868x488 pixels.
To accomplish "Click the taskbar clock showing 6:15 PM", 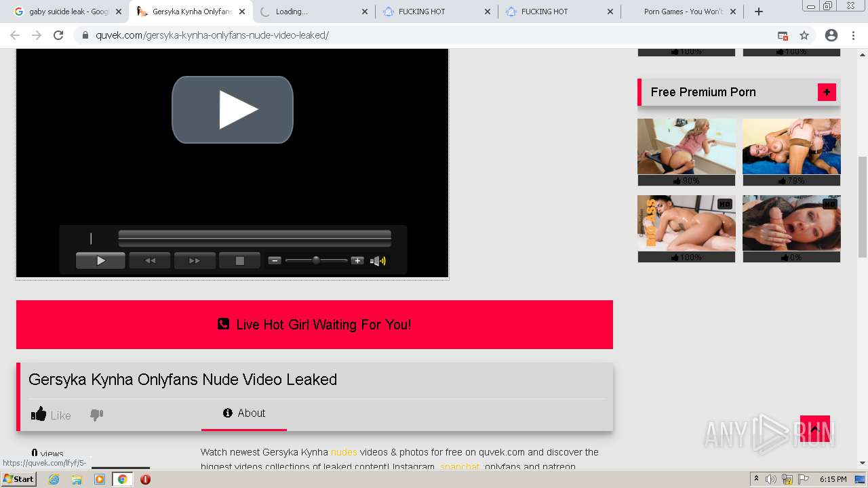I will coord(833,479).
